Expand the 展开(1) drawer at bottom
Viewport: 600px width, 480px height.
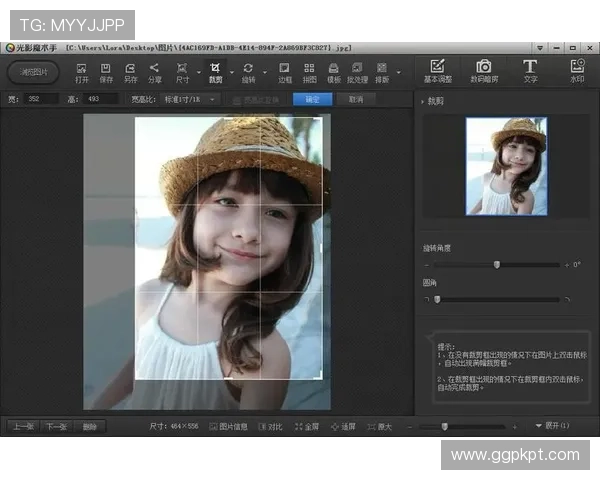coord(553,426)
